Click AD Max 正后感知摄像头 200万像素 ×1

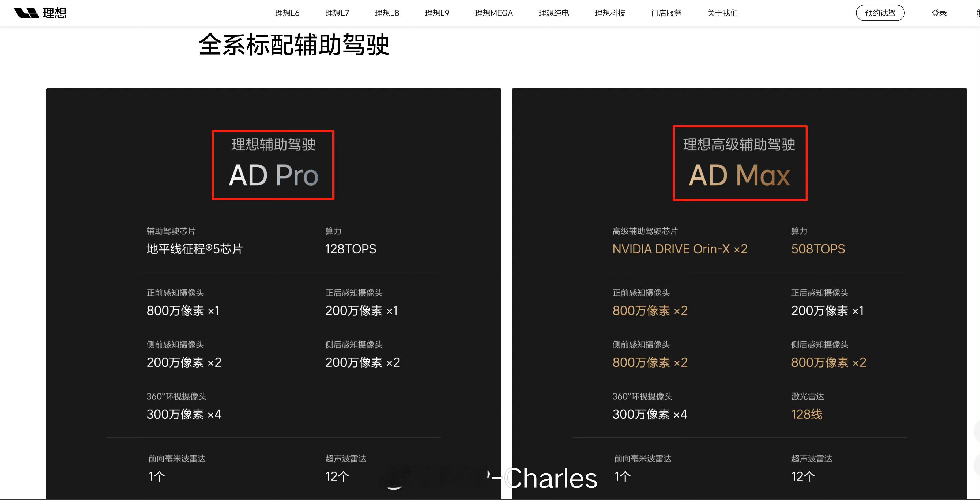tap(827, 311)
